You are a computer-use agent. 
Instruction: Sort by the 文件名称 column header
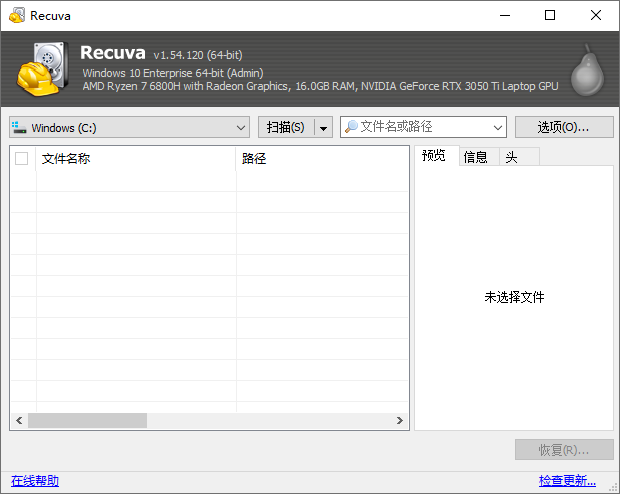point(135,158)
